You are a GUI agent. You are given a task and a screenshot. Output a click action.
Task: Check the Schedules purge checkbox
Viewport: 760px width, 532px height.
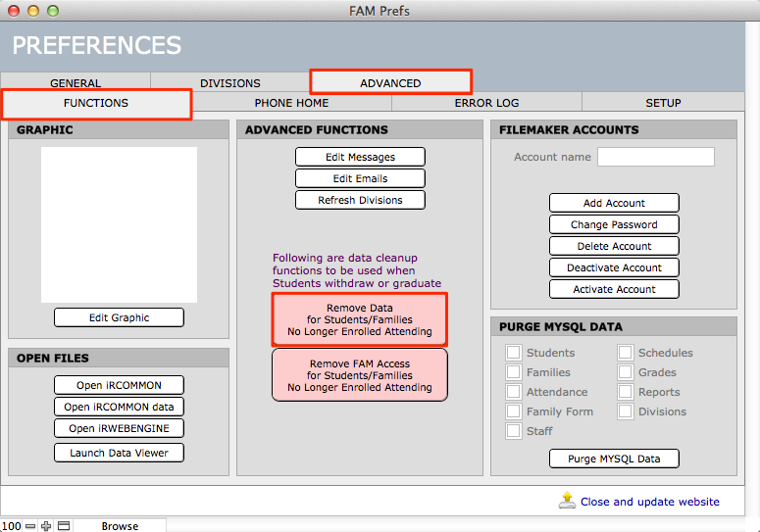tap(626, 353)
